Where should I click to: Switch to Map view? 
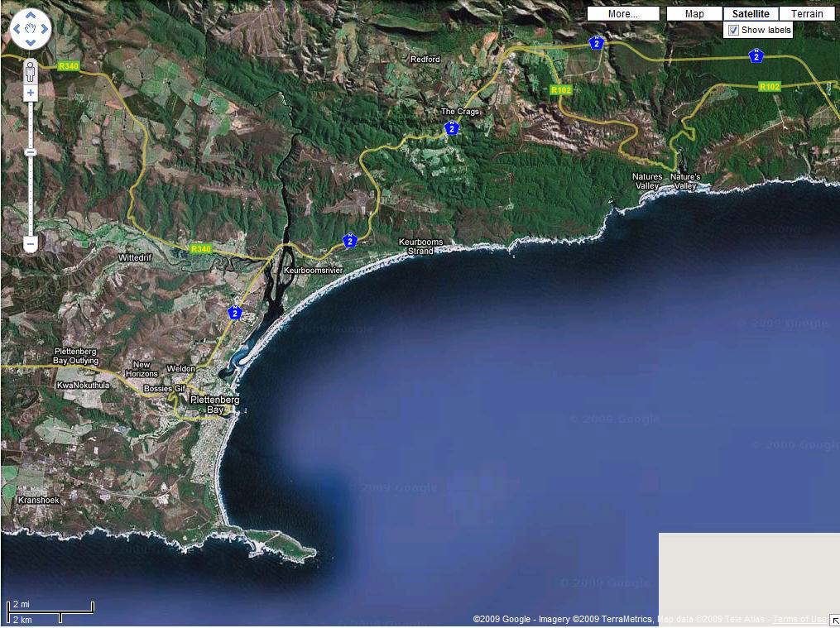[x=694, y=14]
